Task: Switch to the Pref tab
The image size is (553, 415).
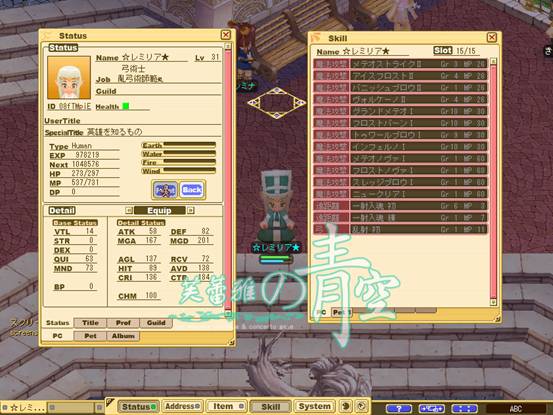Action: 123,323
